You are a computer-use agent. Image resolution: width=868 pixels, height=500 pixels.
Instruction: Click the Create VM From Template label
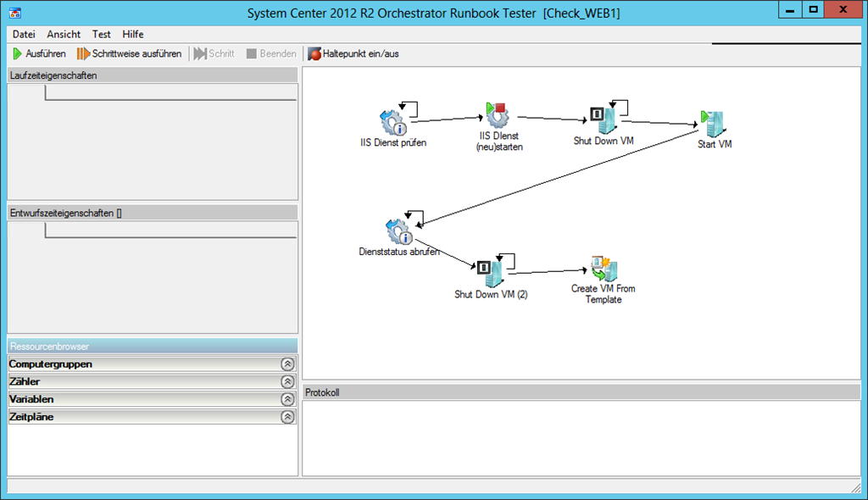point(604,294)
